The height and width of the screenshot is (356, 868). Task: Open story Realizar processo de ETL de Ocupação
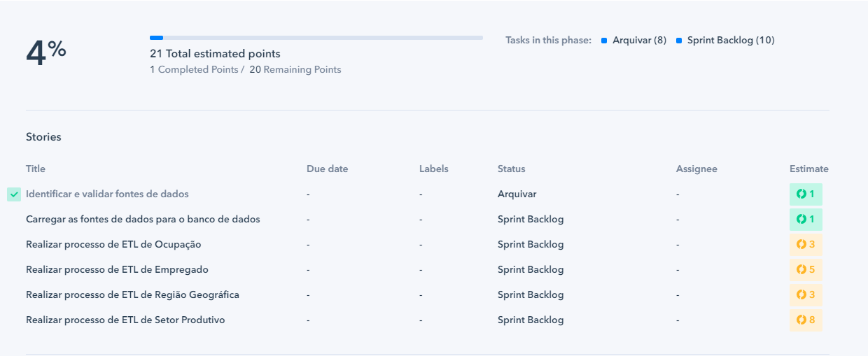click(113, 244)
